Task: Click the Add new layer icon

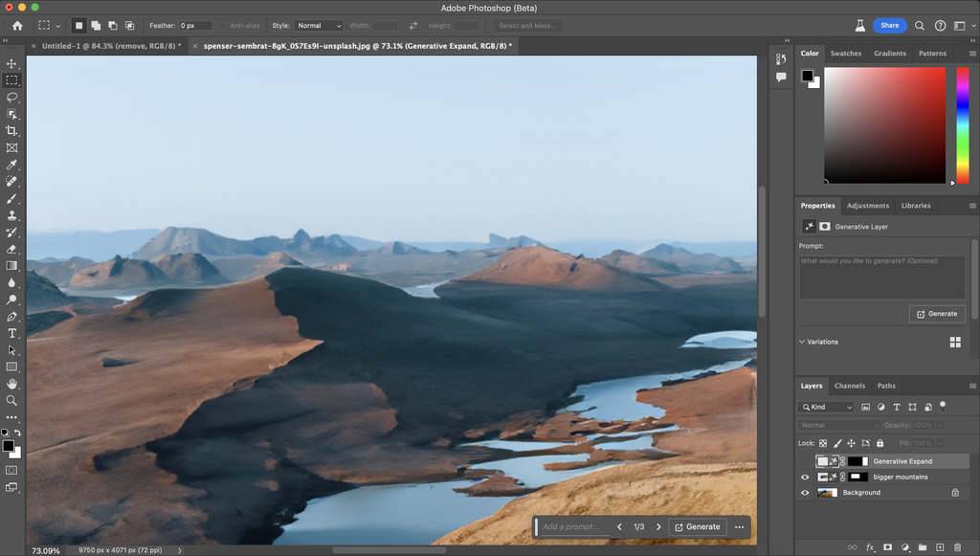Action: tap(941, 546)
